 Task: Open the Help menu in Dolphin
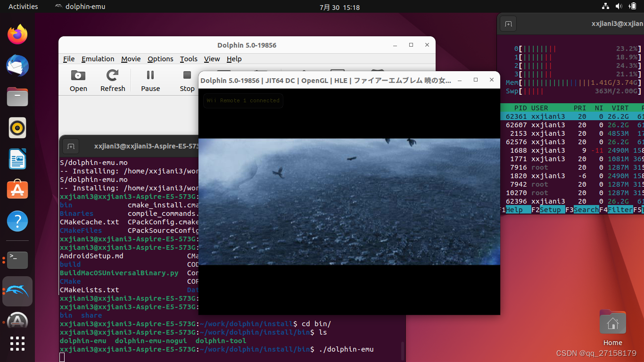[234, 59]
